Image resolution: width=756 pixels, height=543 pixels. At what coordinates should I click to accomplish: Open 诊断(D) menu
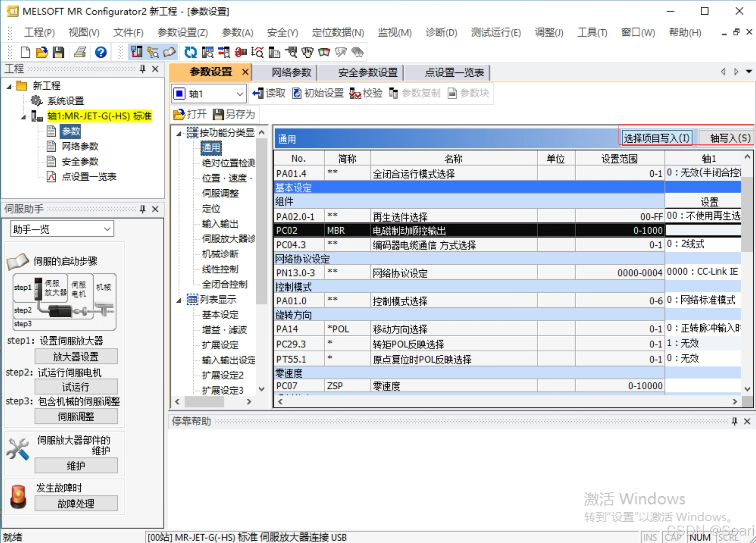click(x=441, y=32)
